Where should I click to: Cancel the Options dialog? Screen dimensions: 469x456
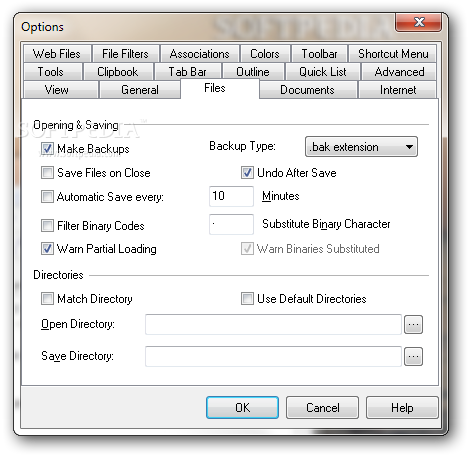(322, 407)
